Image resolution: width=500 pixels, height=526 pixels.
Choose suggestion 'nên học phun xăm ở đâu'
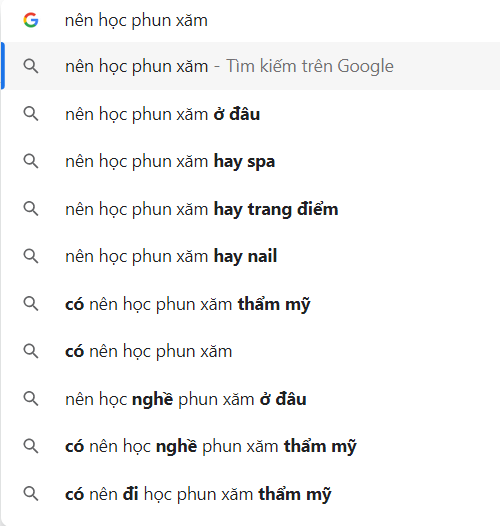coord(251,114)
